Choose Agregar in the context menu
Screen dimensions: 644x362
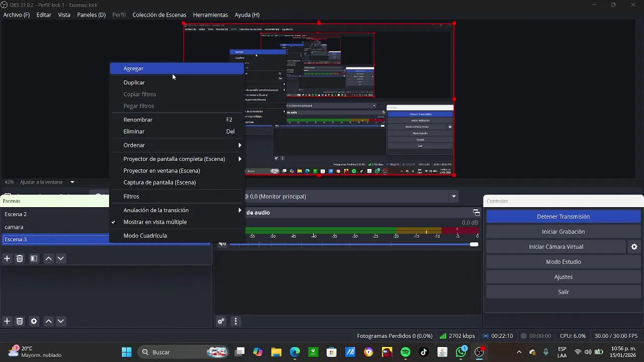coord(177,68)
